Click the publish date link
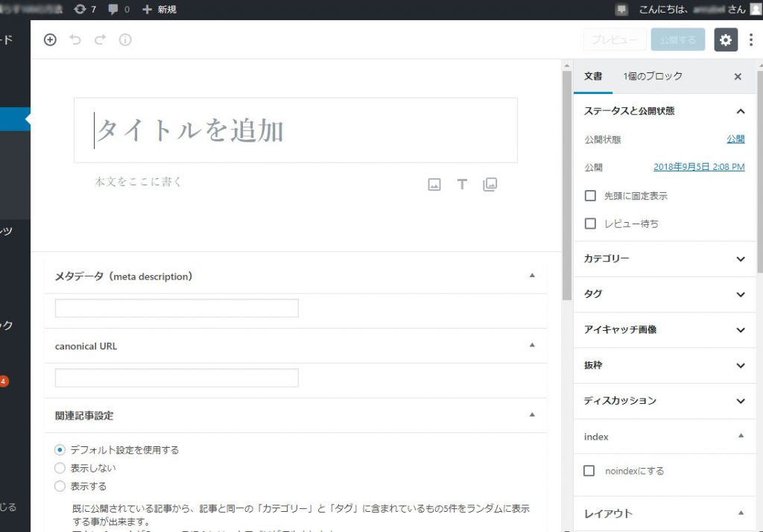 [x=698, y=167]
